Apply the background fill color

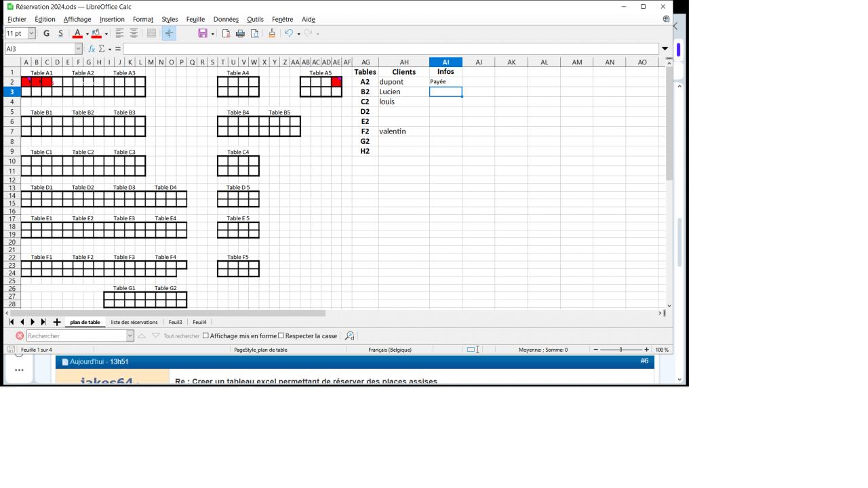(x=96, y=33)
